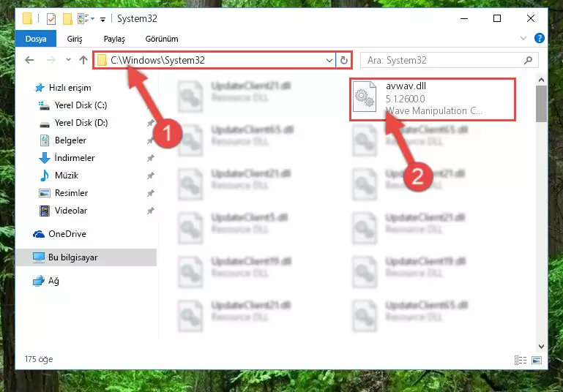Open the Paylaş ribbon tab
Image resolution: width=563 pixels, height=392 pixels.
(114, 39)
